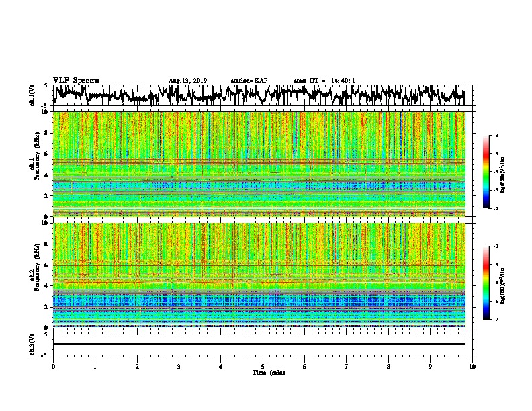Click the ch.2 colorbar log(PSD) unit label
The height and width of the screenshot is (411, 532).
(x=503, y=285)
